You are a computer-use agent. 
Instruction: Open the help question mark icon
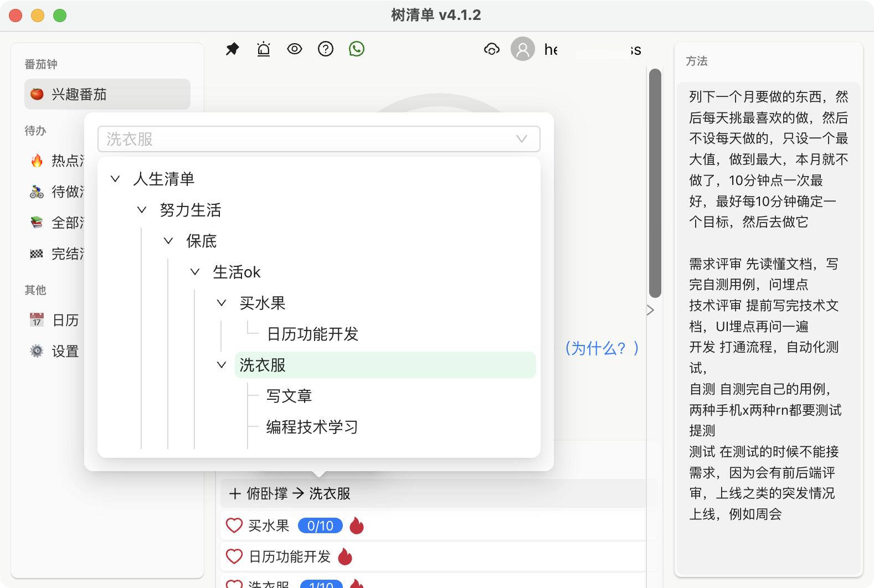326,49
